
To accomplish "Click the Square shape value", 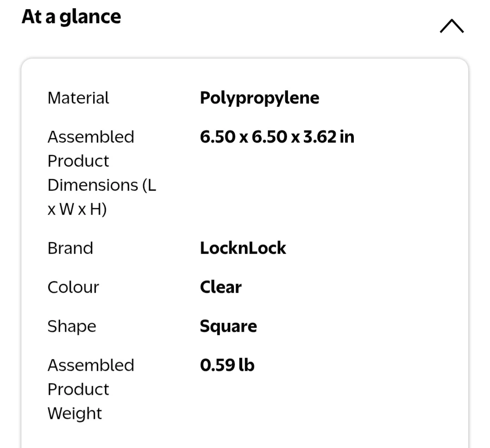I will [228, 326].
